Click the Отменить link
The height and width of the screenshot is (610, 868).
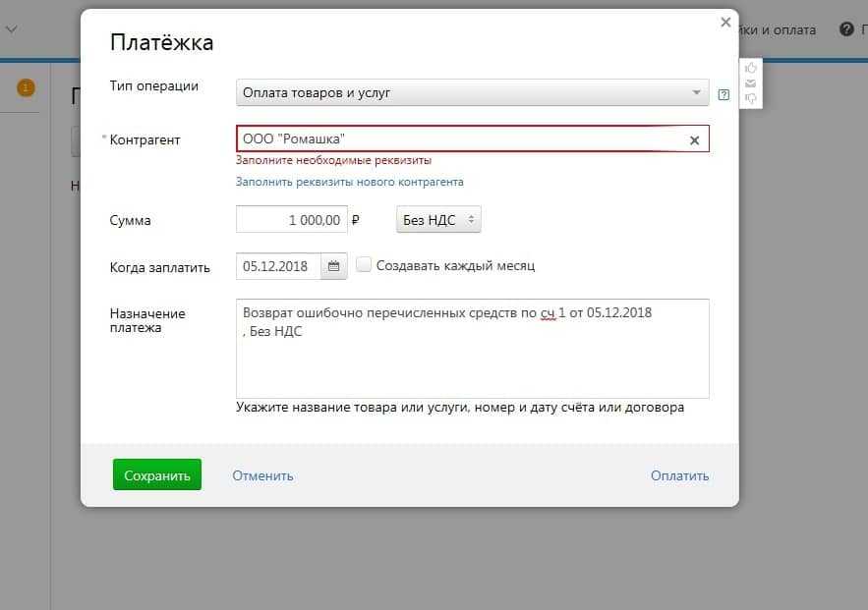pos(262,475)
